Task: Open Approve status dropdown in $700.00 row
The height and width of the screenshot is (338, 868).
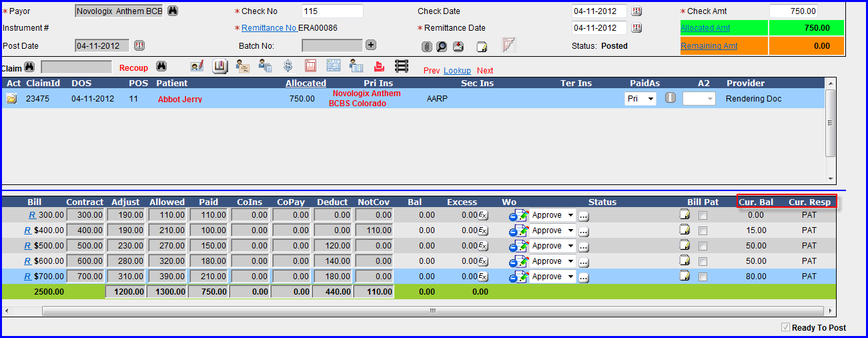Action: point(552,277)
